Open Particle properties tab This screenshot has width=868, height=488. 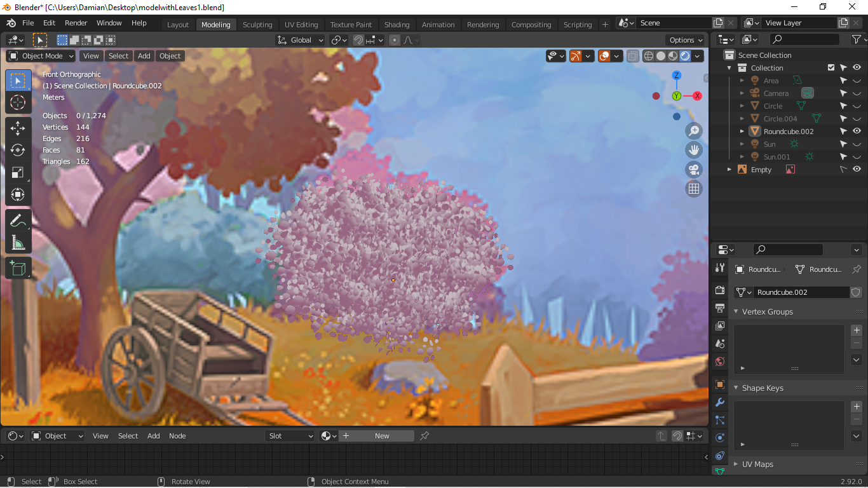coord(720,420)
